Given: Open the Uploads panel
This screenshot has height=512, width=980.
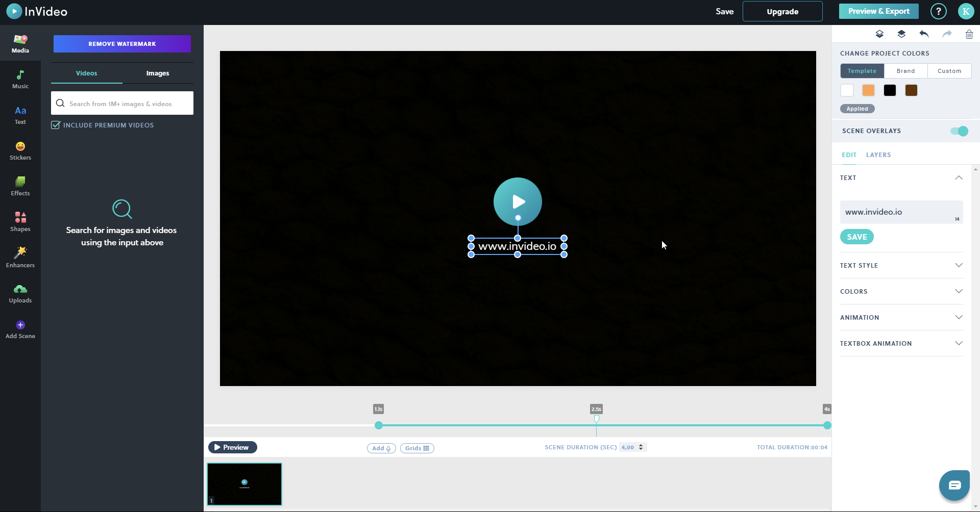Looking at the screenshot, I should tap(20, 294).
